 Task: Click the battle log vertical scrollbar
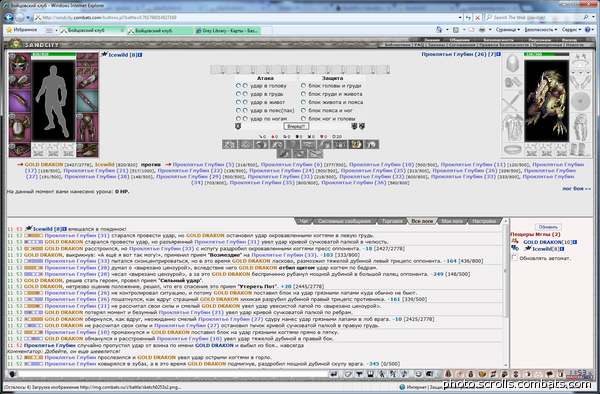[x=505, y=293]
